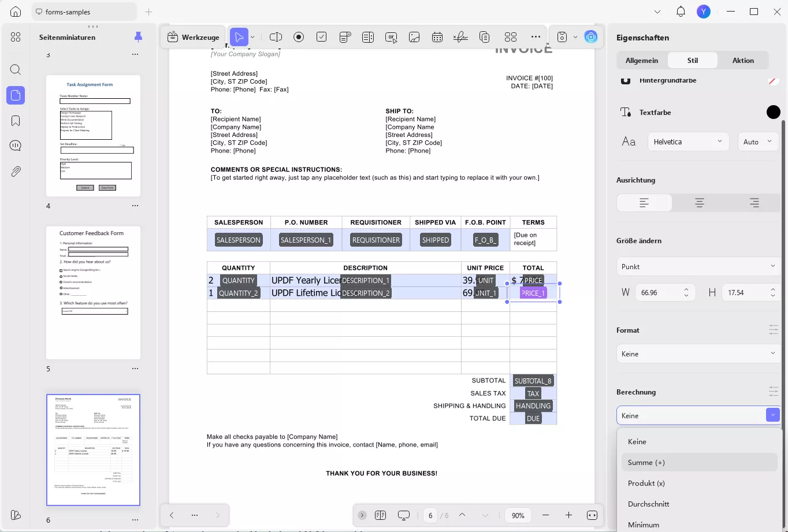Go to the home icon
The height and width of the screenshot is (532, 788).
click(16, 12)
